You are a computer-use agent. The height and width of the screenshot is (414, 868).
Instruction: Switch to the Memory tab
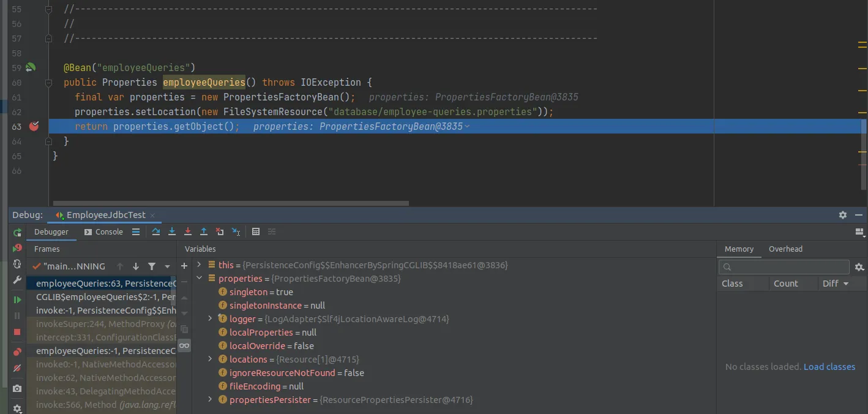click(739, 249)
